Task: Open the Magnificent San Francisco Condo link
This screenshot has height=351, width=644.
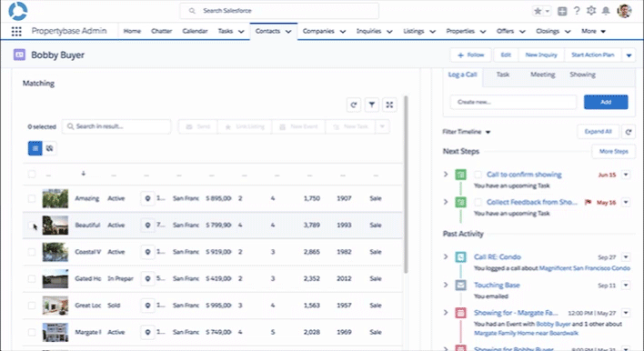Action: pos(585,268)
